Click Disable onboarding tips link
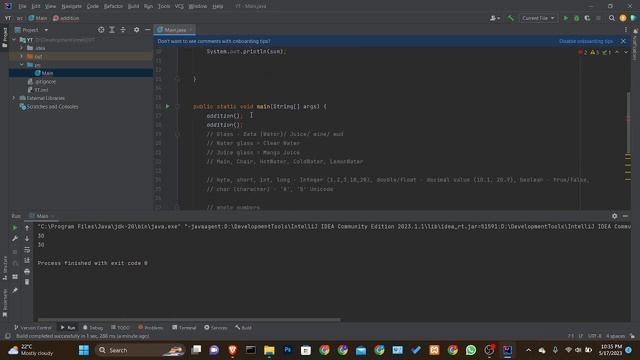This screenshot has width=640, height=360. click(x=586, y=41)
